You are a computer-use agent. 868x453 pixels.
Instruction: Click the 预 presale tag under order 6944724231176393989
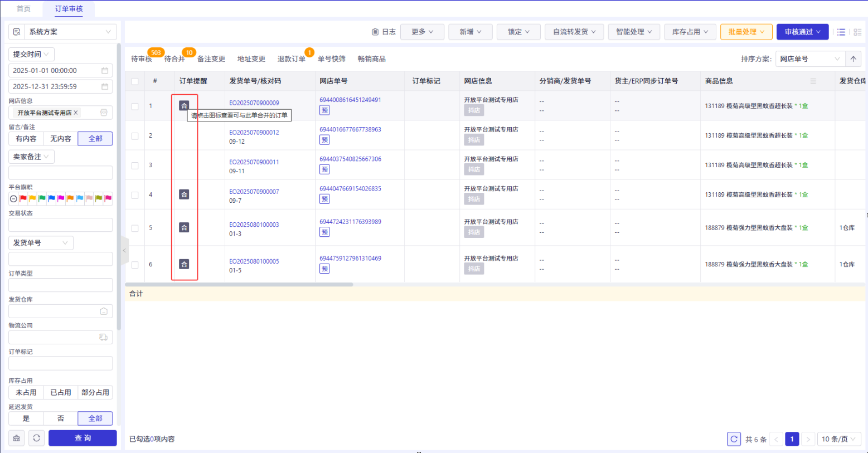coord(324,232)
